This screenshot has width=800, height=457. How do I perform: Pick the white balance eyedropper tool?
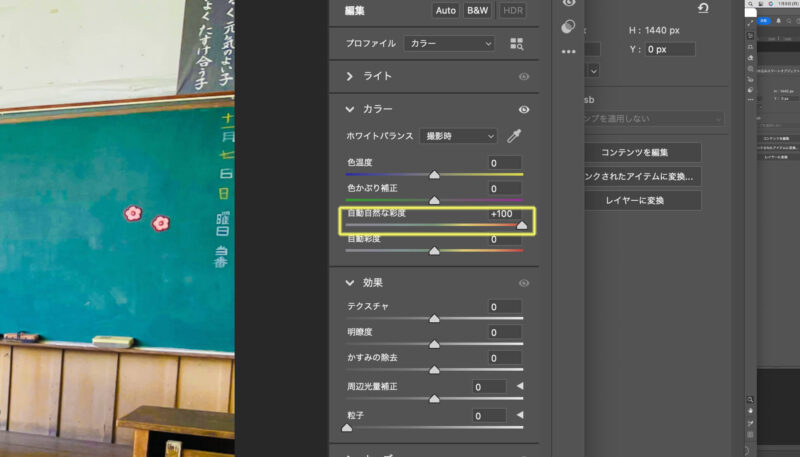514,136
